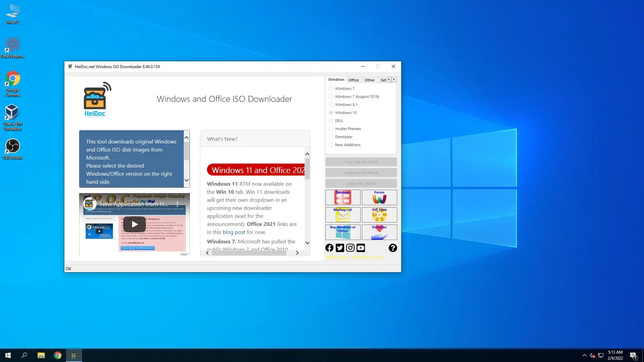
Task: Open the Forum icon button
Action: [x=379, y=197]
